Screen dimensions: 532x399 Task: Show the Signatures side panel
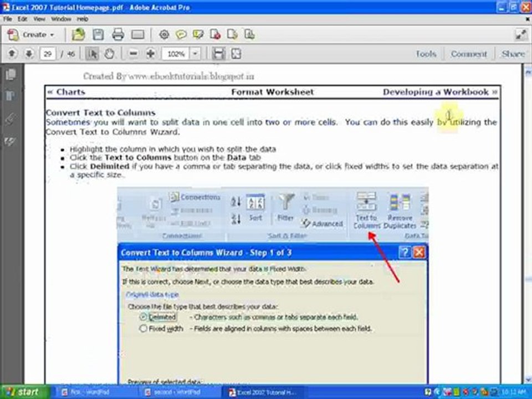11,141
